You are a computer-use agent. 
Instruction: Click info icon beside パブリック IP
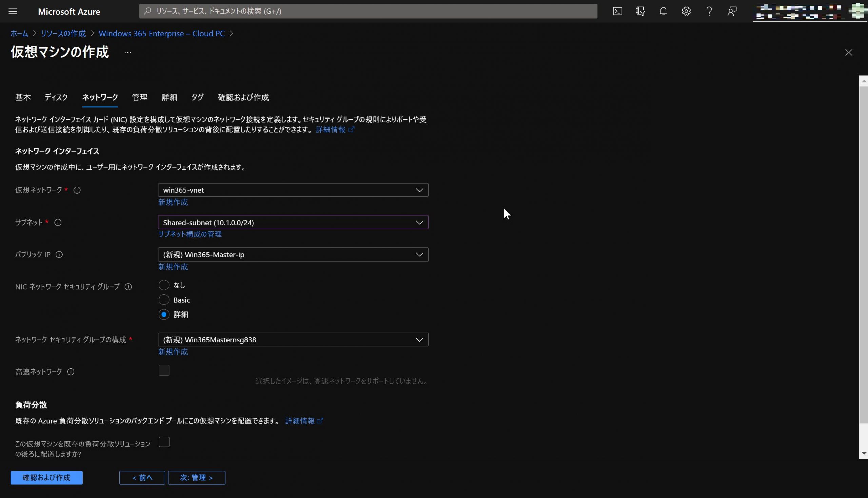click(59, 254)
